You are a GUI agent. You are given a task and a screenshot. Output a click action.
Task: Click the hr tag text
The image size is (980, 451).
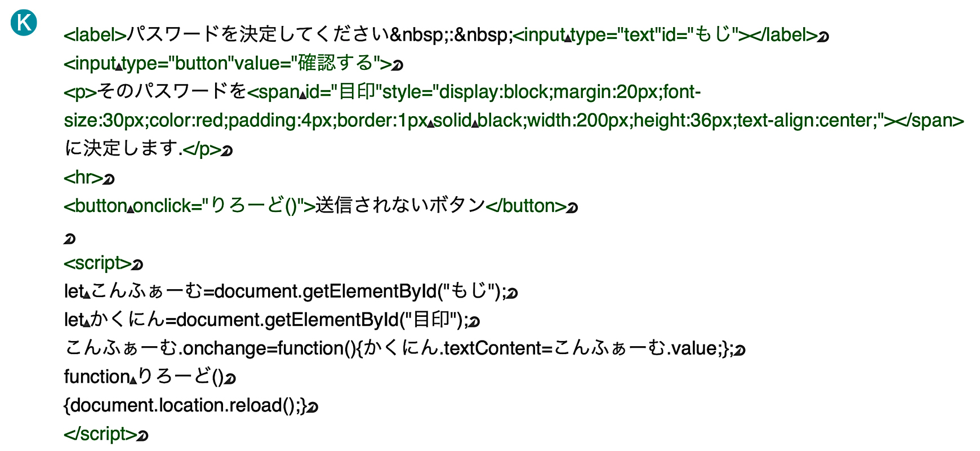pyautogui.click(x=83, y=178)
